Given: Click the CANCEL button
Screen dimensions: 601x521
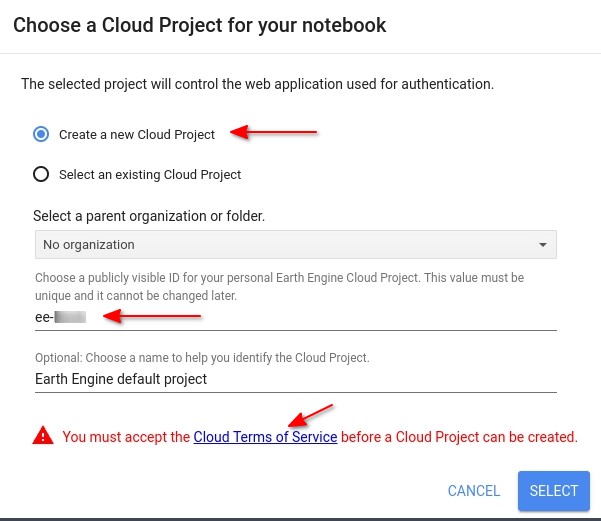Looking at the screenshot, I should 474,491.
